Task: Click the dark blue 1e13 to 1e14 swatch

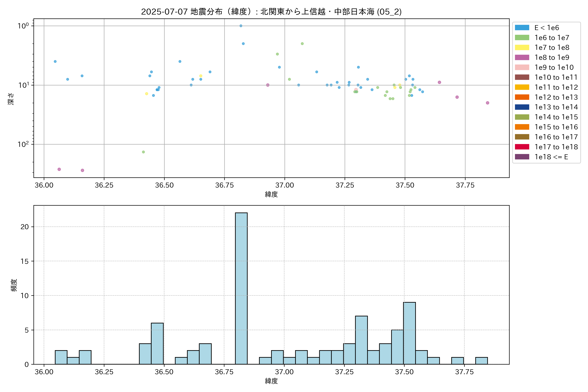Action: 522,107
